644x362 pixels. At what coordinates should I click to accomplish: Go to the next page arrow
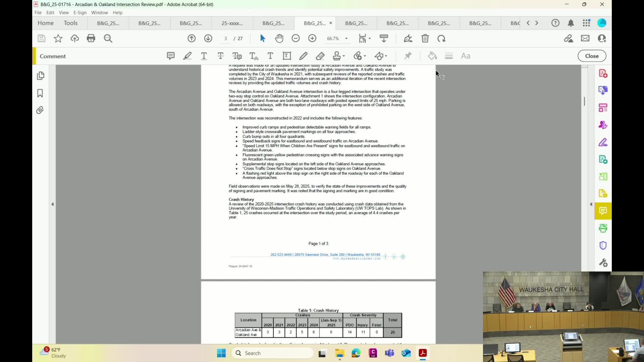(208, 39)
